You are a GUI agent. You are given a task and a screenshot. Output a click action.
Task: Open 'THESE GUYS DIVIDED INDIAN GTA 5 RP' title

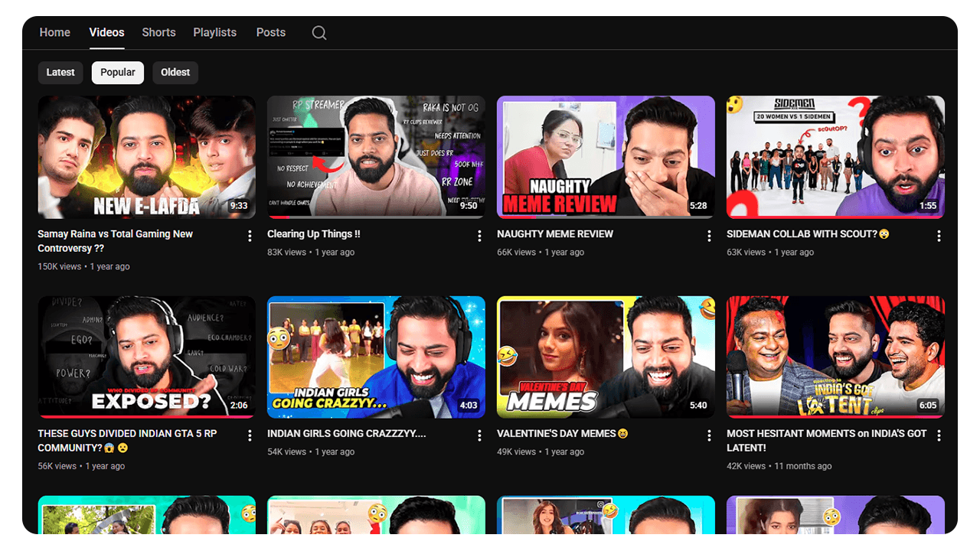(x=128, y=441)
